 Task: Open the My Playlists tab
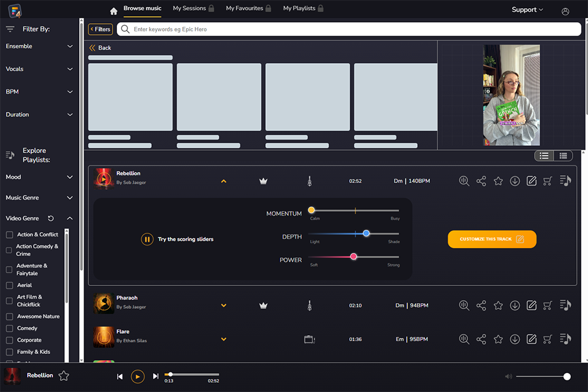click(x=303, y=8)
